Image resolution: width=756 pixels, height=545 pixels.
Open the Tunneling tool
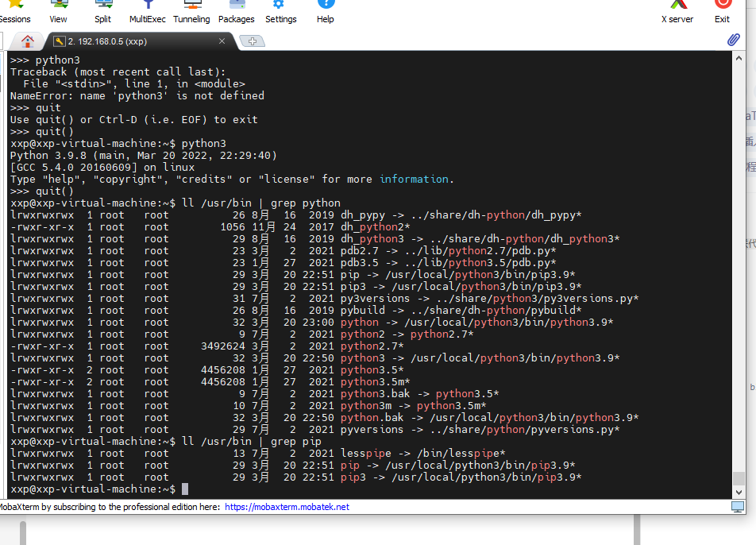191,11
